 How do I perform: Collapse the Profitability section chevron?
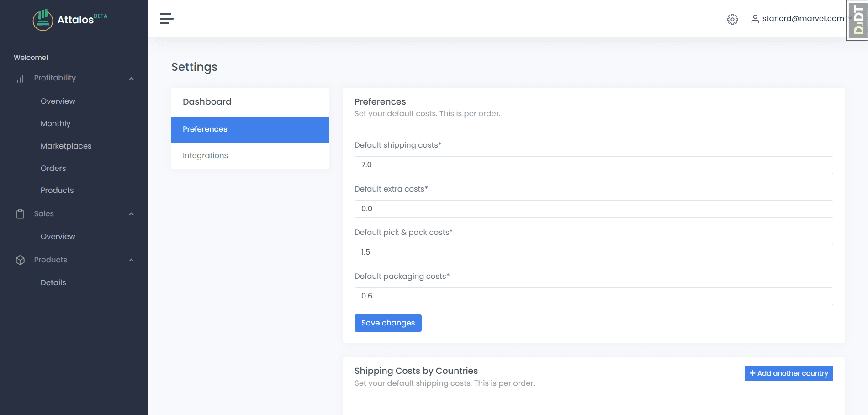(x=131, y=79)
